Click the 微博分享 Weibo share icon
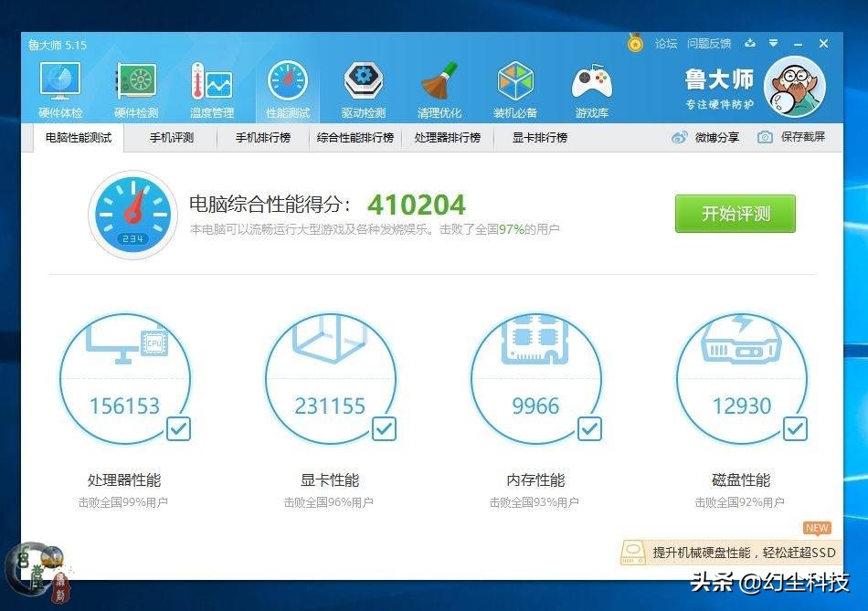 click(x=678, y=137)
